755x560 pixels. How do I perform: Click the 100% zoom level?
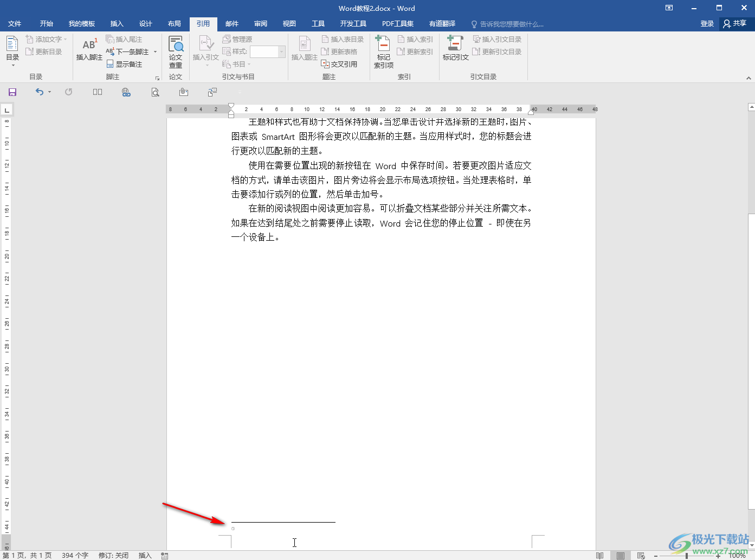click(737, 556)
